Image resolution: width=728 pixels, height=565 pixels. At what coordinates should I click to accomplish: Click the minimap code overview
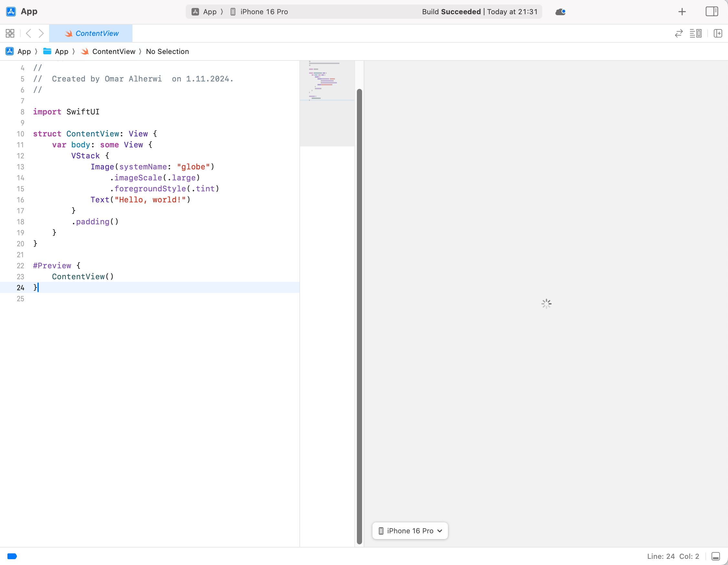pyautogui.click(x=327, y=103)
